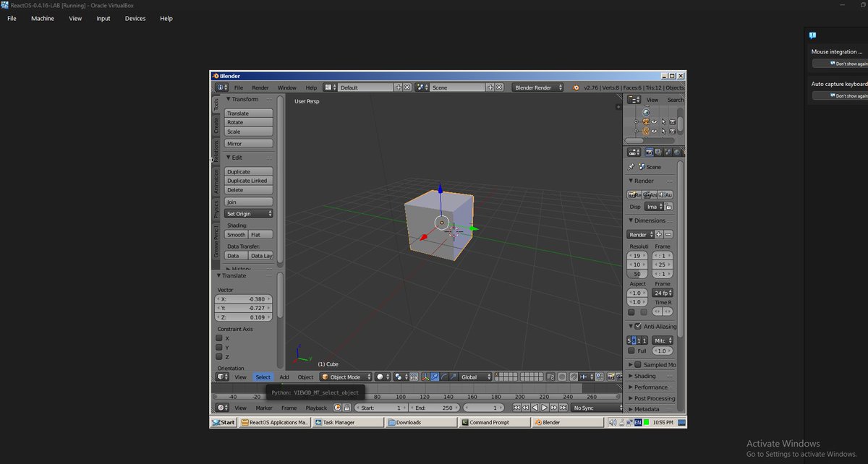Viewport: 868px width, 464px height.
Task: Click the Blender logo splash icon
Action: pyautogui.click(x=576, y=87)
